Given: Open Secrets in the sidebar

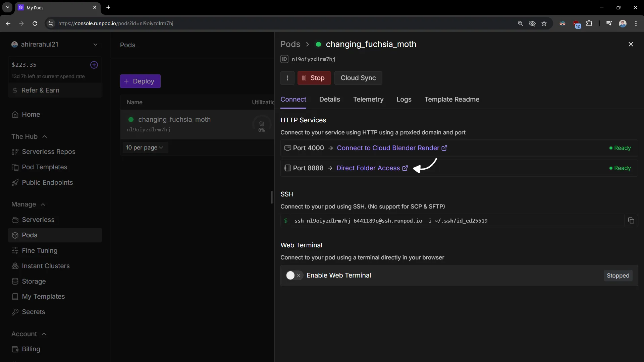Looking at the screenshot, I should click(34, 312).
